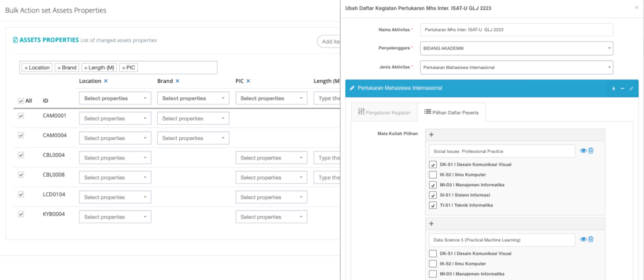Click the Nama Aktivitas text field
Image resolution: width=644 pixels, height=280 pixels.
[516, 29]
